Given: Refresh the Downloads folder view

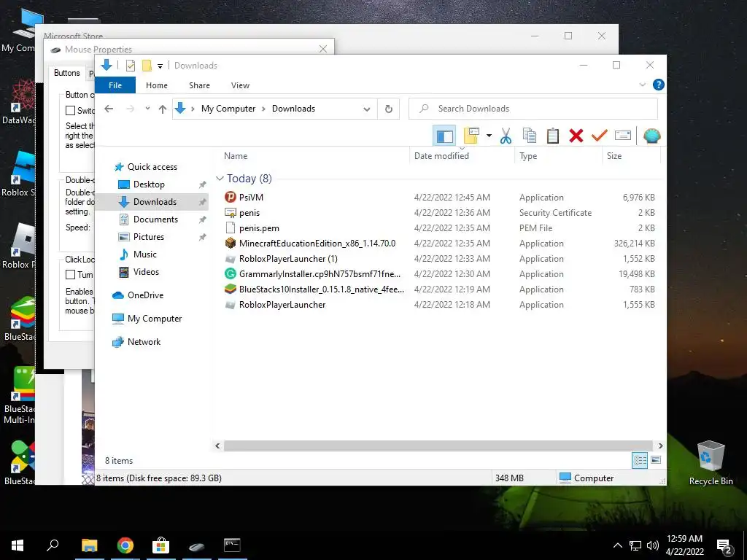Looking at the screenshot, I should pos(389,109).
